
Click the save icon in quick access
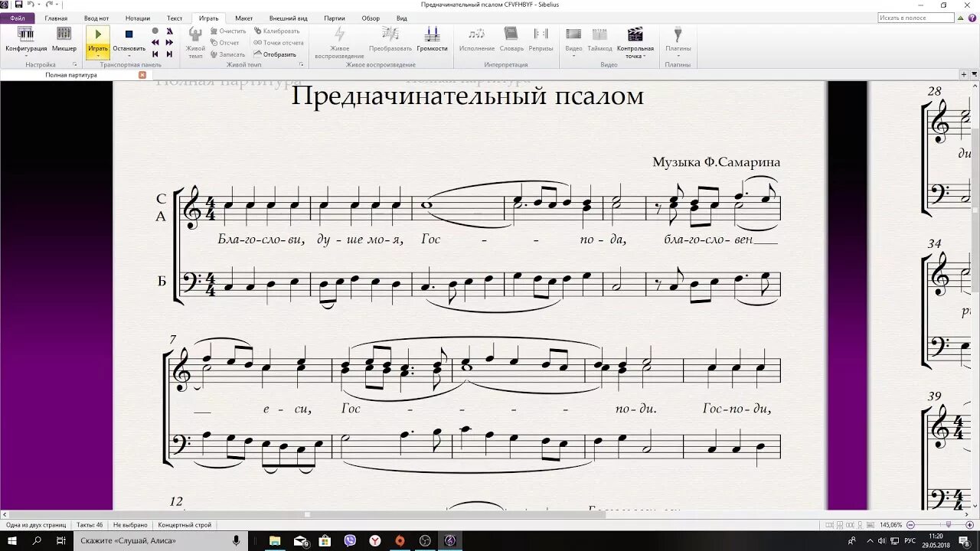[18, 5]
